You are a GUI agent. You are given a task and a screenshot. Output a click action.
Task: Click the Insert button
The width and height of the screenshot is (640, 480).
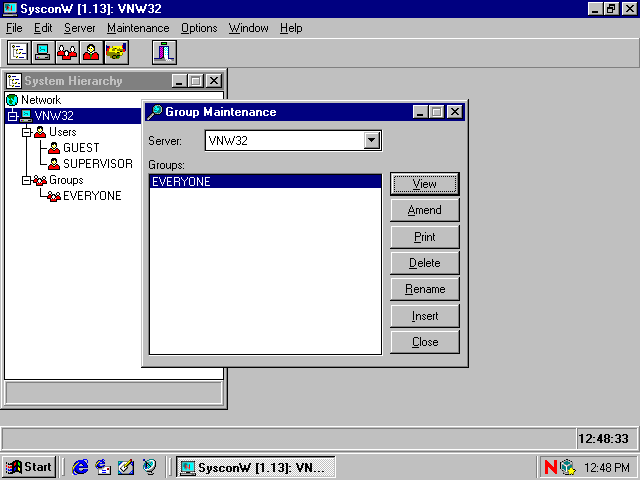tap(424, 316)
